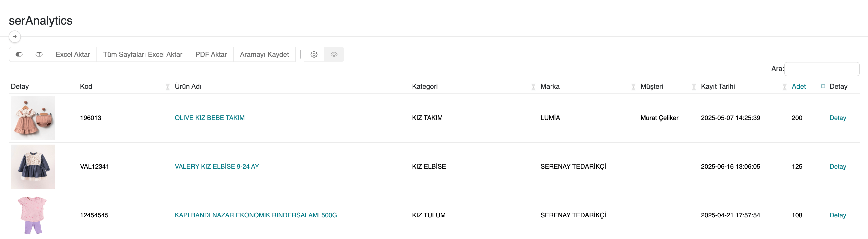This screenshot has width=868, height=239.
Task: Save the search with Aramayı Kaydet
Action: pyautogui.click(x=264, y=54)
